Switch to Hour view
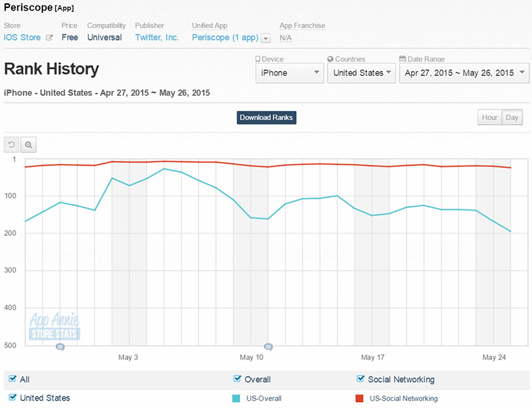 click(489, 118)
